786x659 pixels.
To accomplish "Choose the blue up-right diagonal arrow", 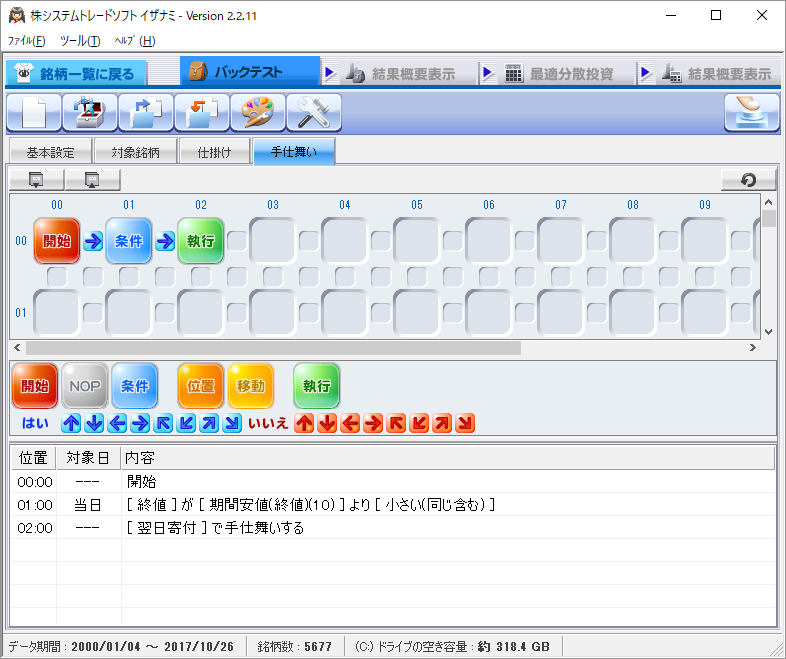I will (x=209, y=423).
